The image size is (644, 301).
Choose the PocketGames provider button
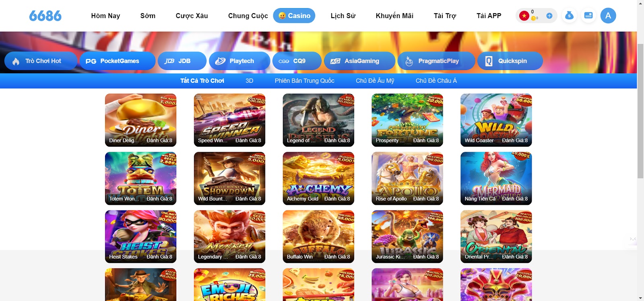pyautogui.click(x=118, y=61)
